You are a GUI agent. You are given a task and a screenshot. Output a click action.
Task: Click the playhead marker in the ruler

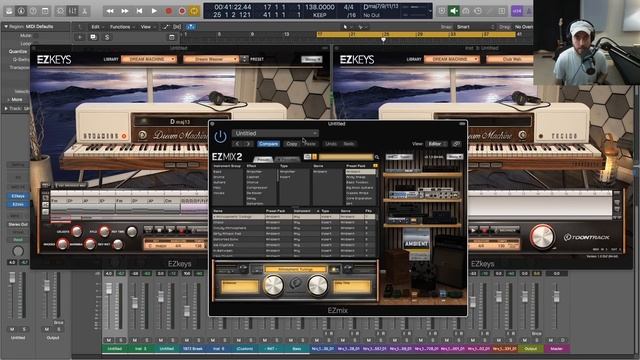pos(383,40)
